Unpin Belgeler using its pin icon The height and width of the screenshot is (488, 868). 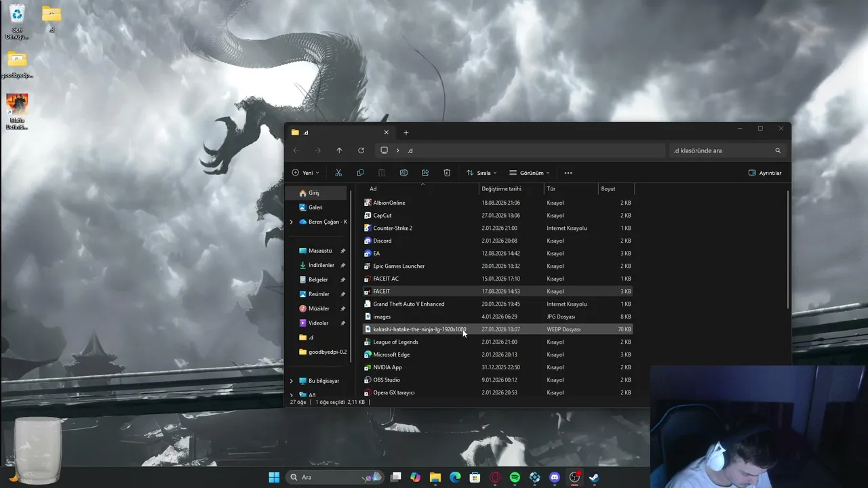(x=342, y=280)
